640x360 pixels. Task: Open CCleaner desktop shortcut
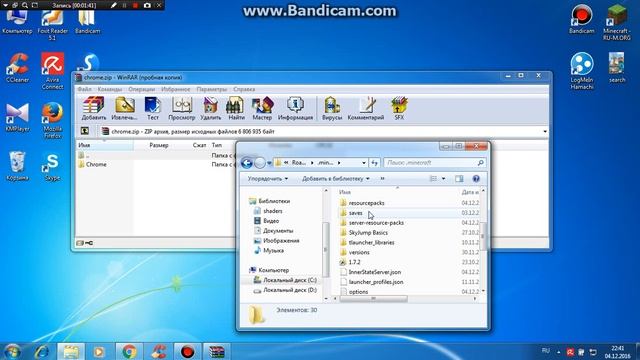pyautogui.click(x=18, y=68)
